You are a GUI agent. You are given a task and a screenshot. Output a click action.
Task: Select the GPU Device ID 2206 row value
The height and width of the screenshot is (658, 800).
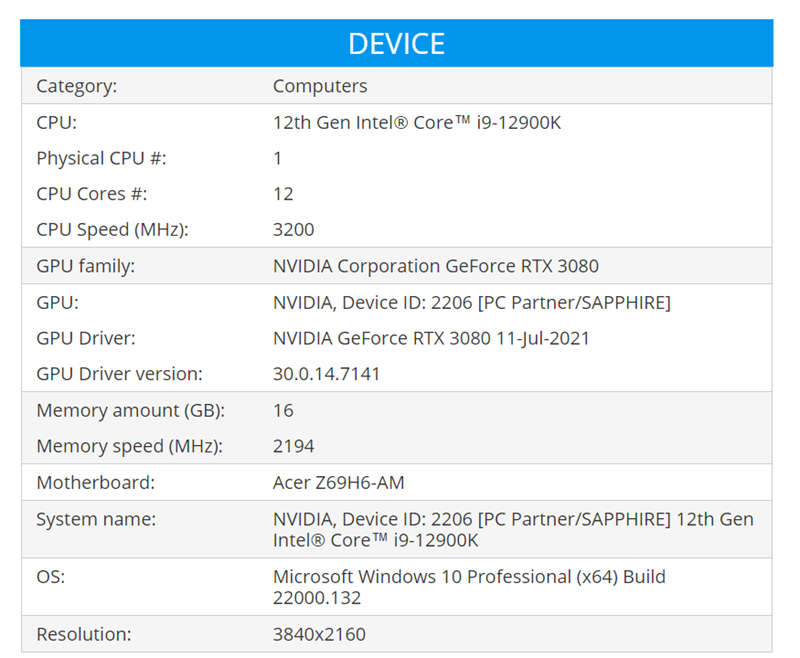(x=472, y=302)
